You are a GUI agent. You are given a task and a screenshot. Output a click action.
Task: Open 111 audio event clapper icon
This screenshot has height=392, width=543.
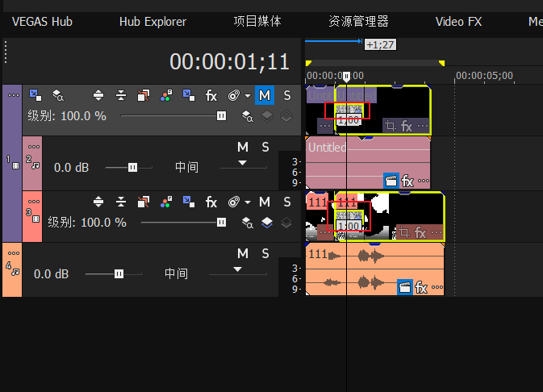tap(405, 287)
